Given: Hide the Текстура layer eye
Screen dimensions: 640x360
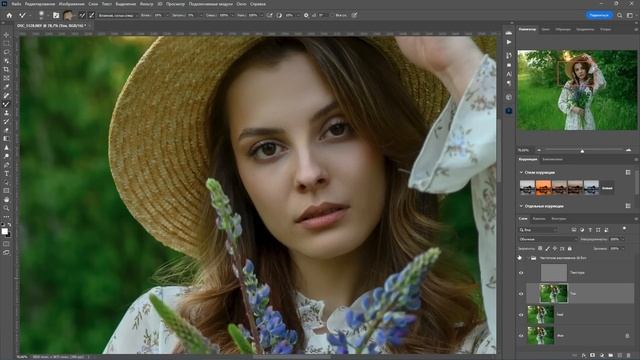Looking at the screenshot, I should pyautogui.click(x=521, y=273).
